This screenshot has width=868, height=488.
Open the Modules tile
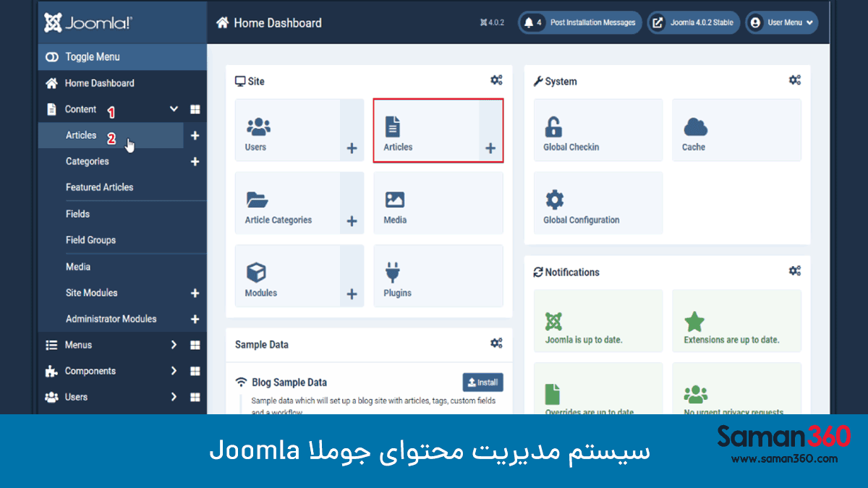(288, 275)
